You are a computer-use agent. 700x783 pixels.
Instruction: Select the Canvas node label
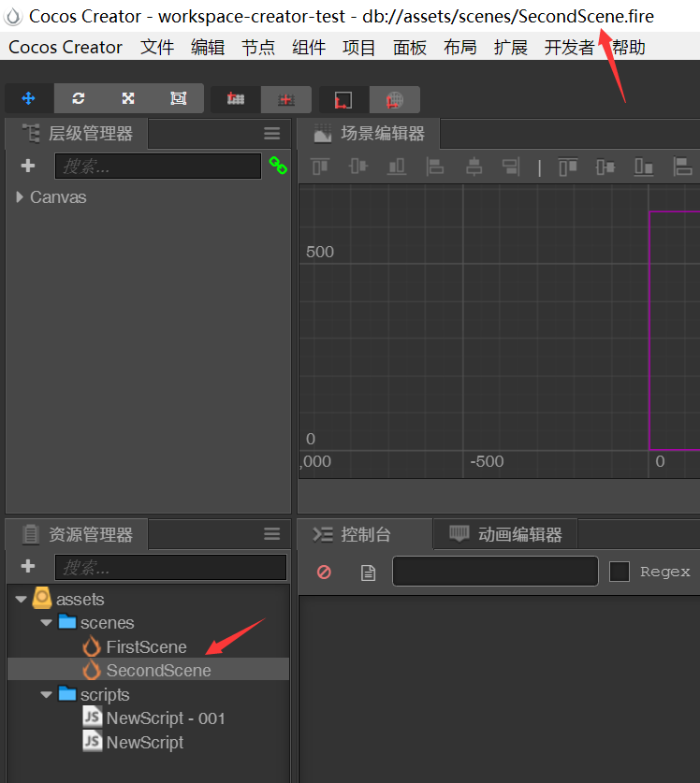58,197
